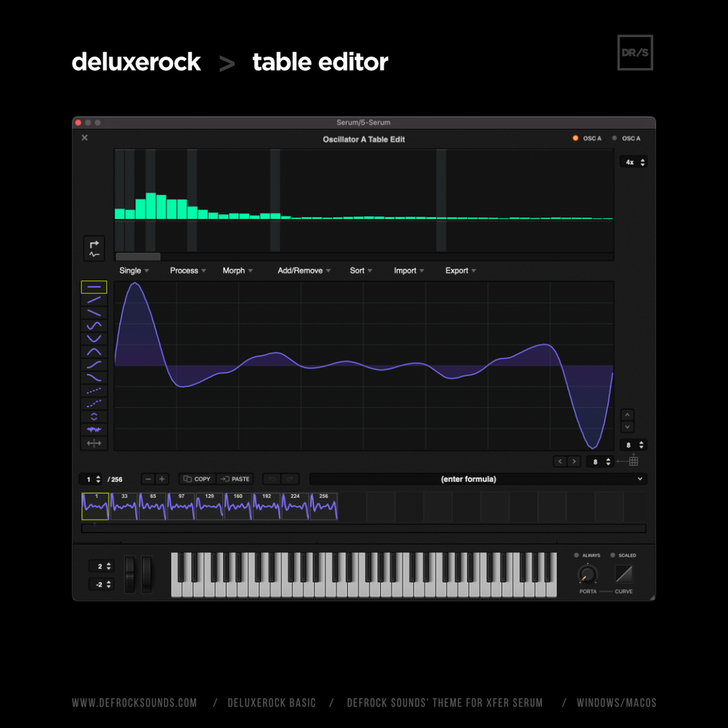
Task: Expand the formula presets dropdown arrow
Action: pyautogui.click(x=640, y=479)
